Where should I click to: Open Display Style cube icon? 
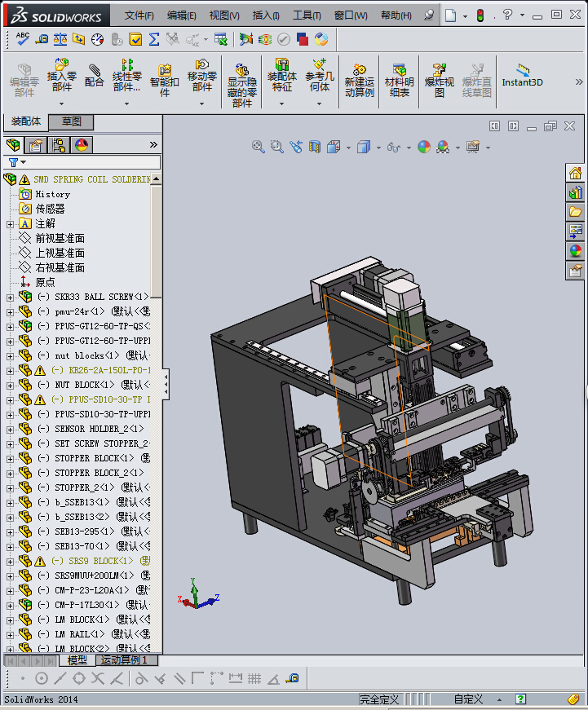pos(364,147)
